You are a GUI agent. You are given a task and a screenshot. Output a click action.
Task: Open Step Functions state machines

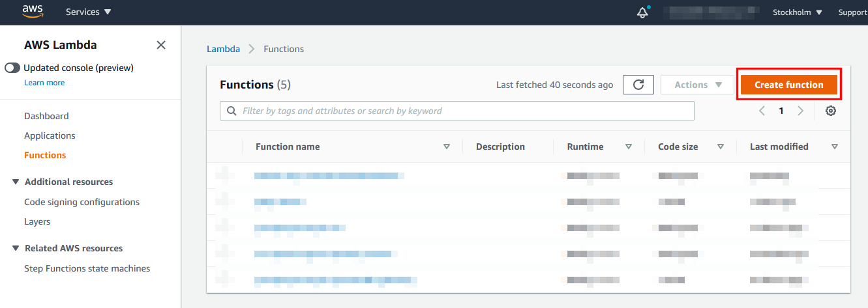coord(87,268)
